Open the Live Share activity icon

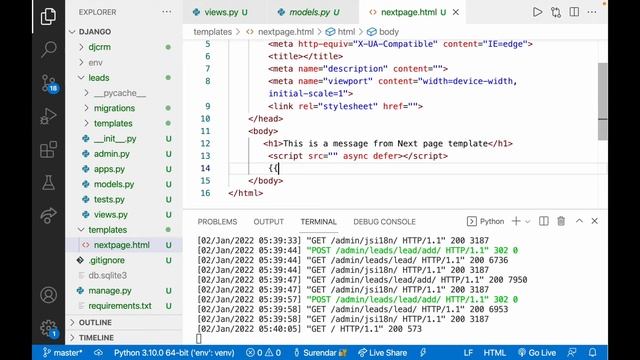click(x=48, y=215)
